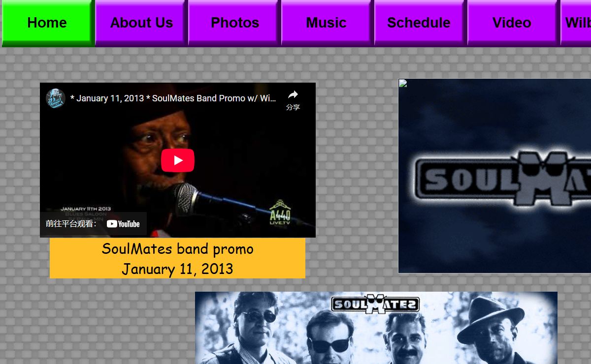
Task: Click the YouTube logo to watch on platform
Action: coord(123,224)
